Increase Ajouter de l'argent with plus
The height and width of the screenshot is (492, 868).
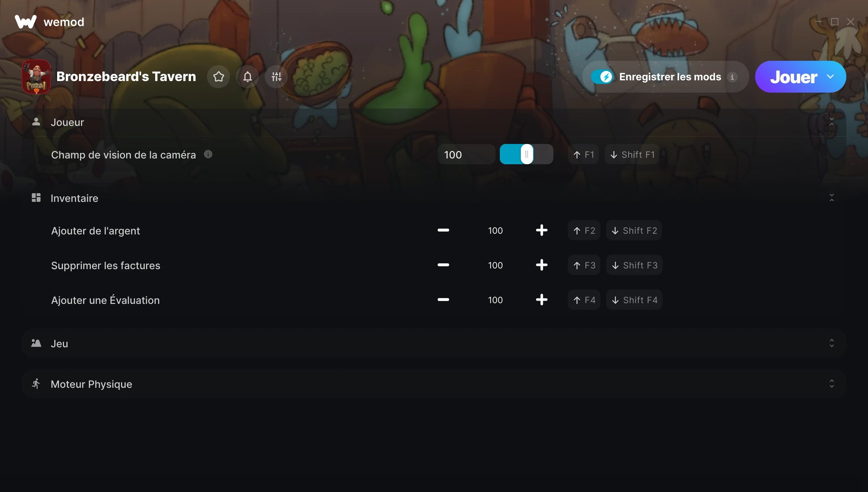(541, 230)
